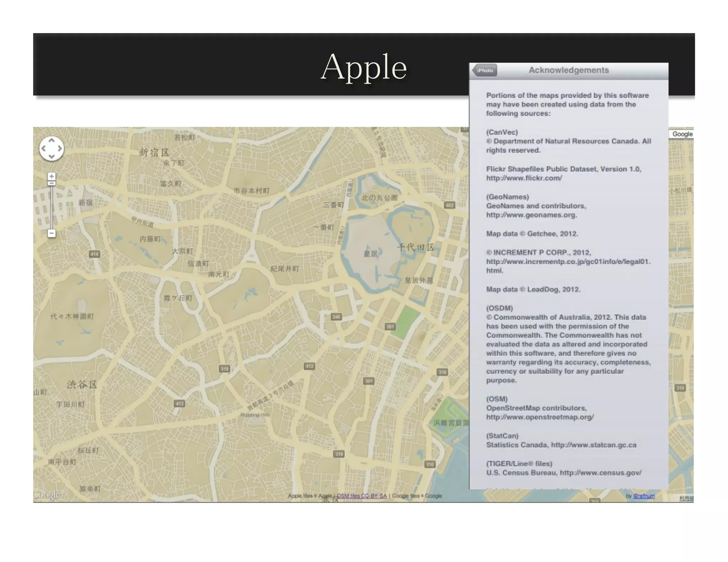Pan the map down with the arrow
728x562 pixels.
pos(52,156)
